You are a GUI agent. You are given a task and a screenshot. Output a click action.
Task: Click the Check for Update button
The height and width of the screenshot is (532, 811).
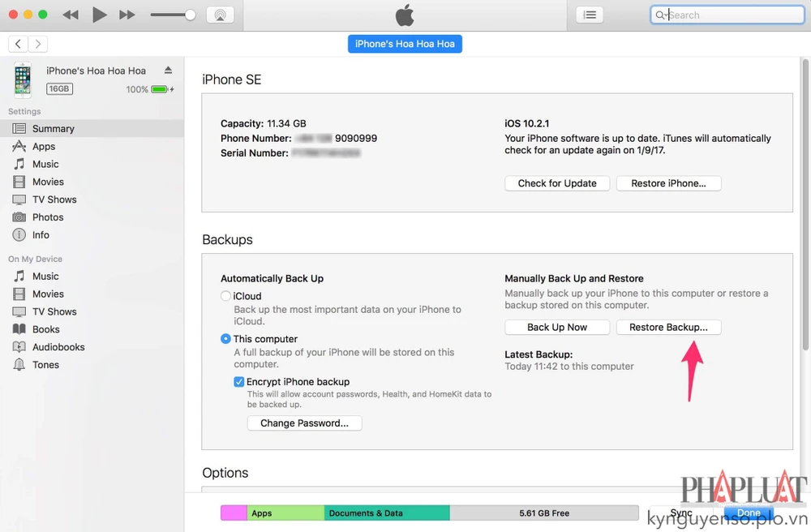pyautogui.click(x=556, y=183)
